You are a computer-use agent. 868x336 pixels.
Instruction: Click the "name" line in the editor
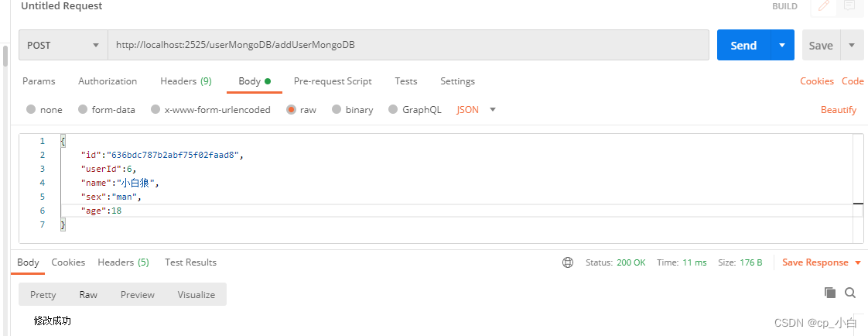coord(119,183)
